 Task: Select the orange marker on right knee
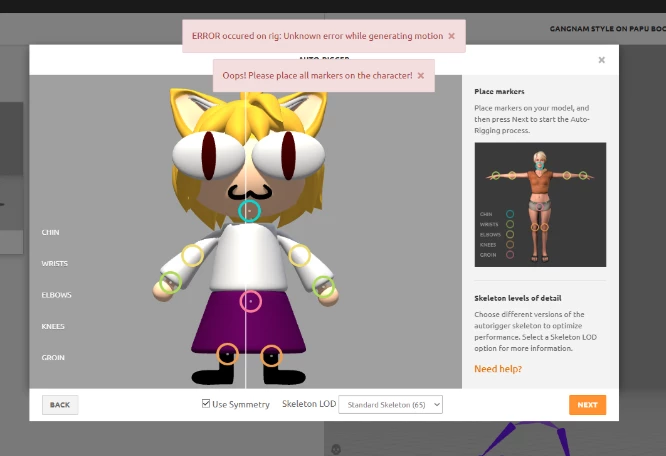tap(271, 356)
